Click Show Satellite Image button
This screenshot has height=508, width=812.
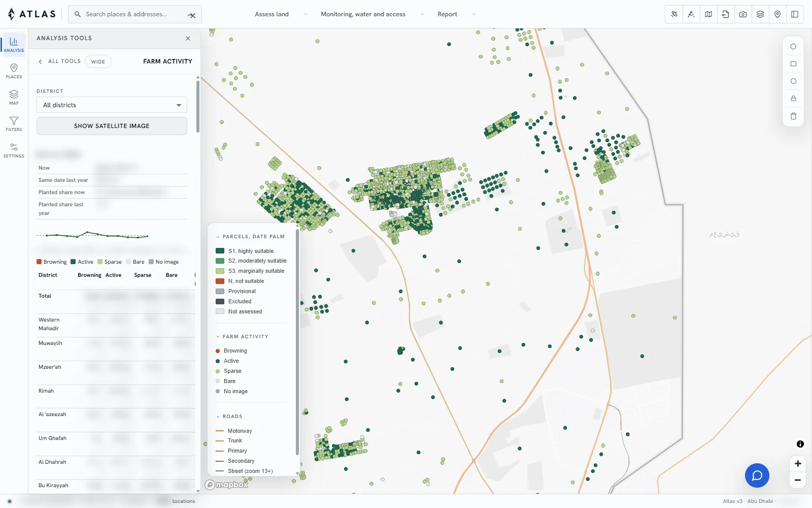(x=112, y=126)
